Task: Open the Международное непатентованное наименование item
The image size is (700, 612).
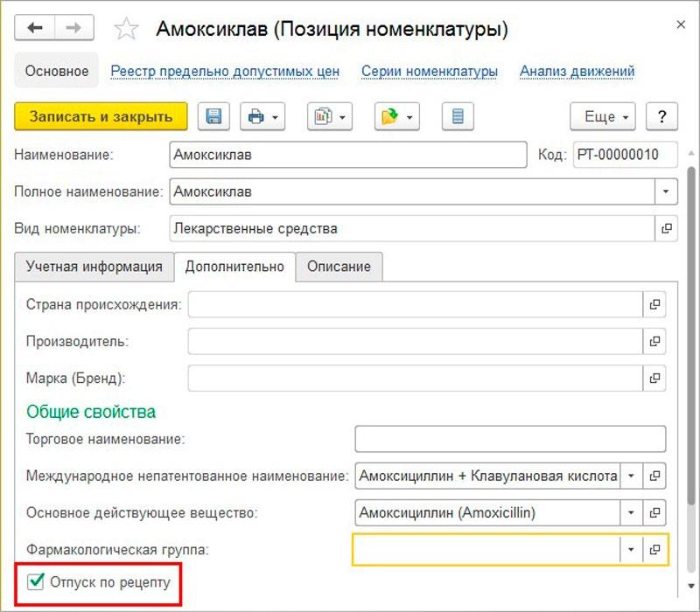Action: pos(654,476)
